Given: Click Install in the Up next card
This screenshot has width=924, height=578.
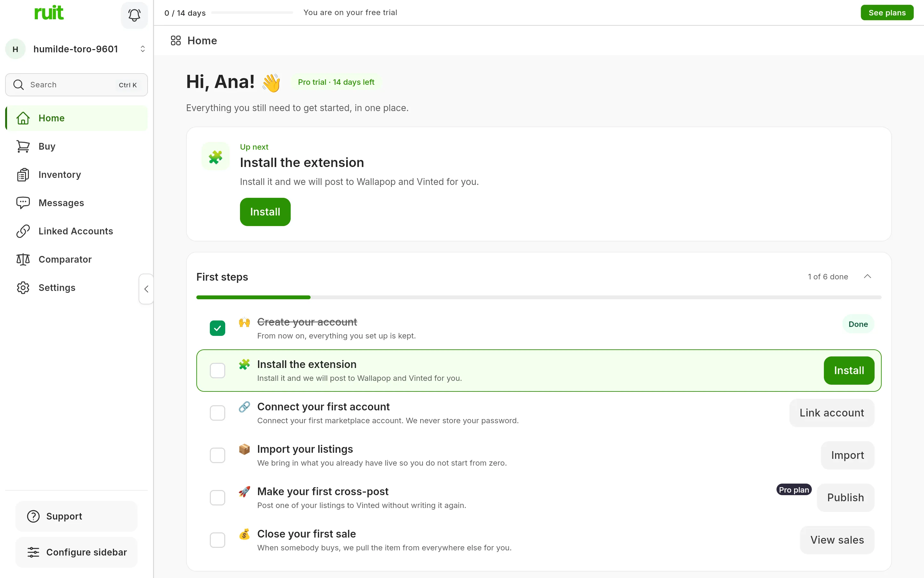Looking at the screenshot, I should (x=265, y=212).
